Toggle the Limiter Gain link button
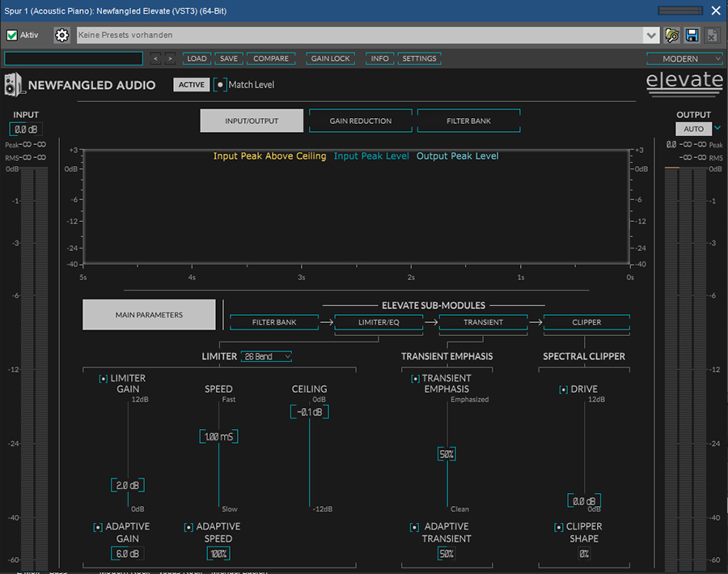The height and width of the screenshot is (574, 728). click(103, 379)
